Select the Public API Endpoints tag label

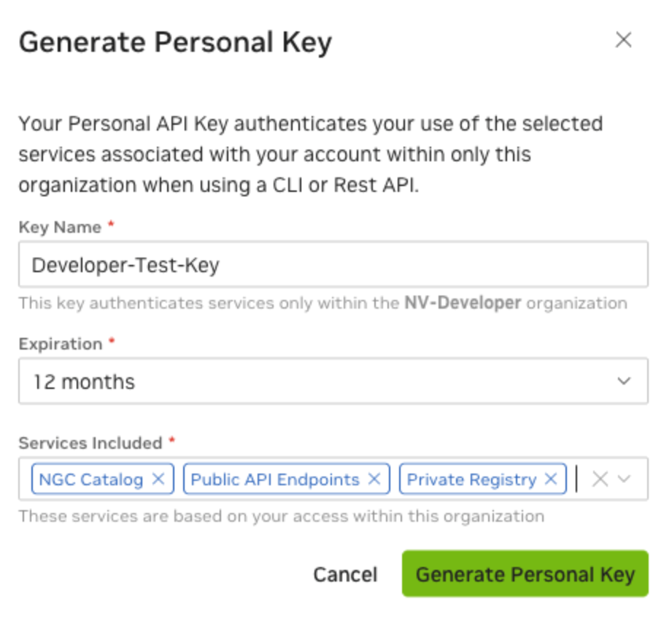(x=275, y=479)
